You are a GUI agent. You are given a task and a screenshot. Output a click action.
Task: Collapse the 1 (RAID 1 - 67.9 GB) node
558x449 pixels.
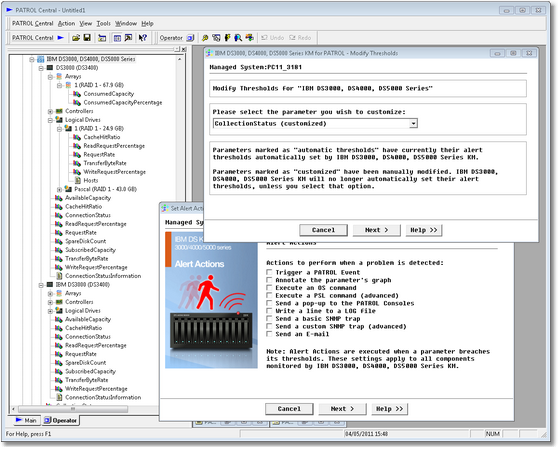(x=59, y=85)
